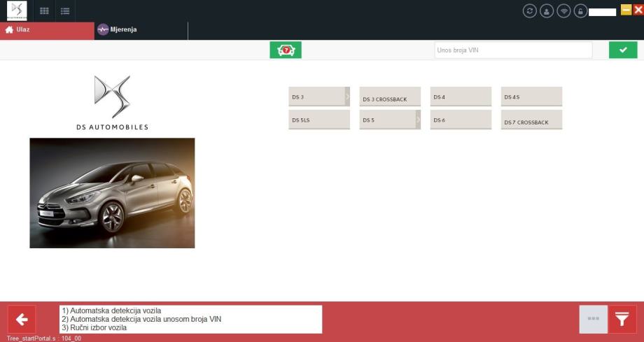Click the Tree_startPortal status text

pyautogui.click(x=43, y=339)
